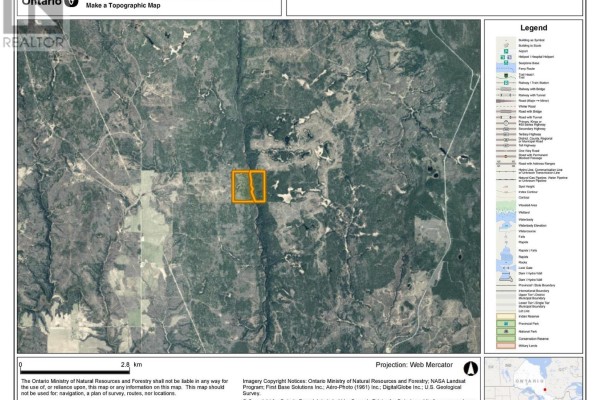Click the 'km' scale unit label

tap(138, 365)
